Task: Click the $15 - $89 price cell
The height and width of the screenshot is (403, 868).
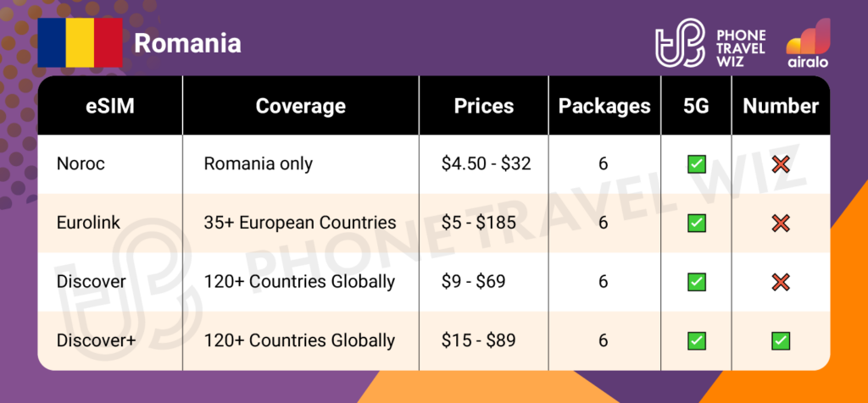Action: (479, 340)
